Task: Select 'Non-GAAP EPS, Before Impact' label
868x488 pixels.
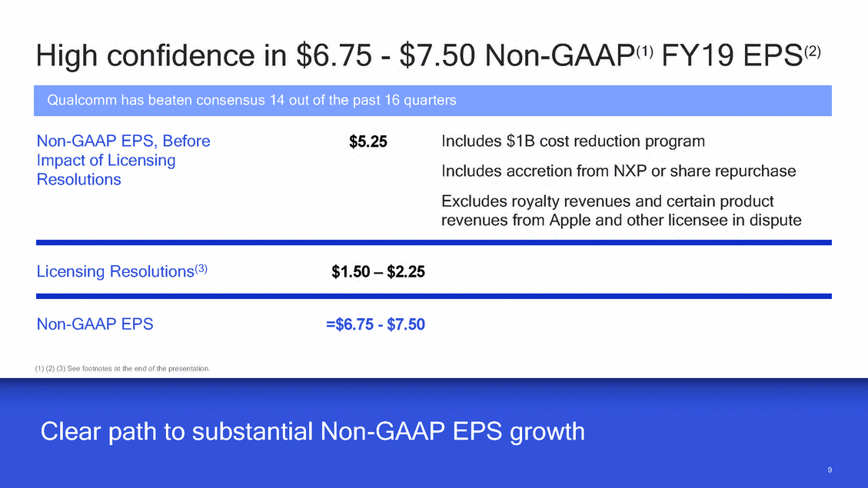Action: click(x=124, y=160)
